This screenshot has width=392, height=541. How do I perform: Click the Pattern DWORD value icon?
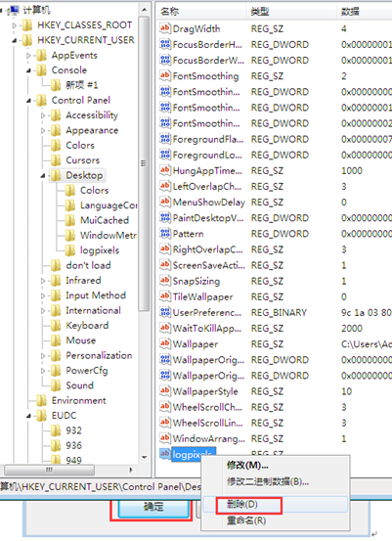tap(165, 234)
